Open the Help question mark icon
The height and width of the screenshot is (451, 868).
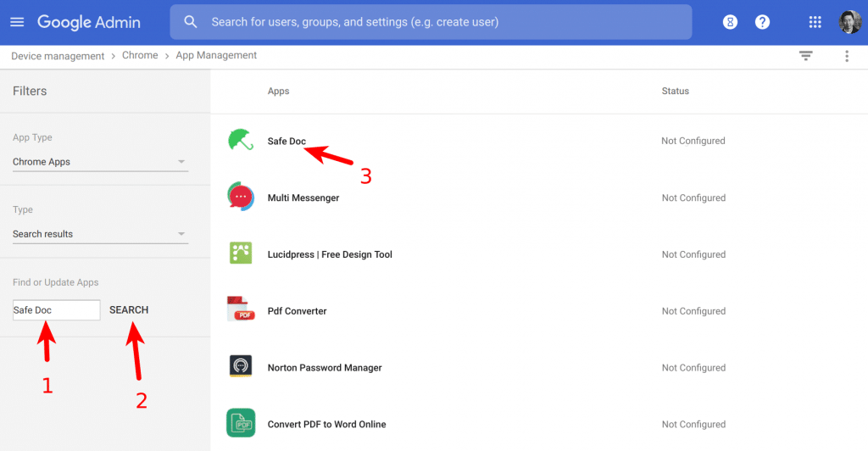pyautogui.click(x=762, y=22)
